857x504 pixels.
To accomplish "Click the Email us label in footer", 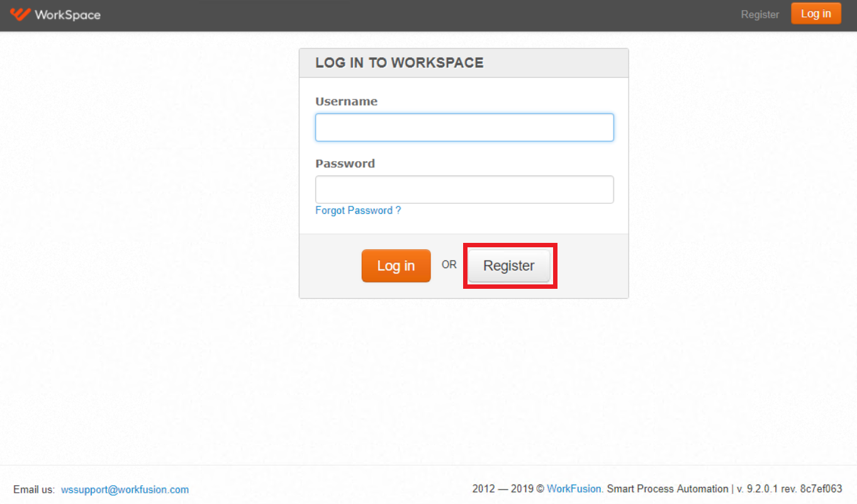I will [x=34, y=490].
